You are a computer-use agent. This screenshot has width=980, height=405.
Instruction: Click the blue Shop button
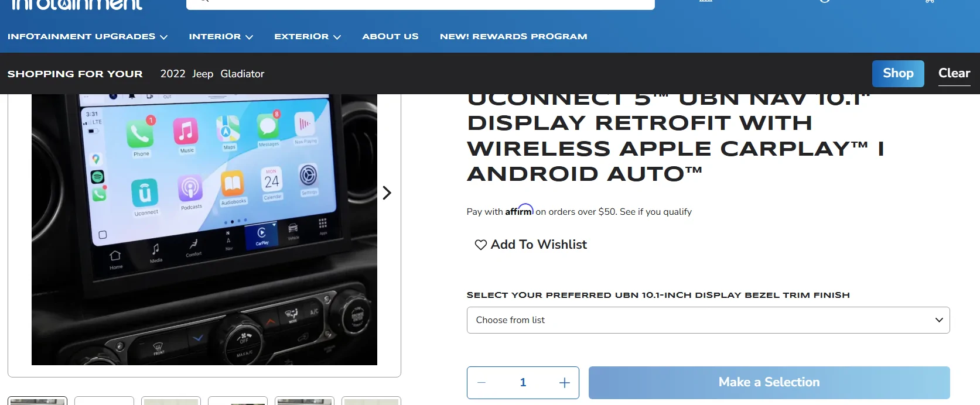[x=898, y=74]
